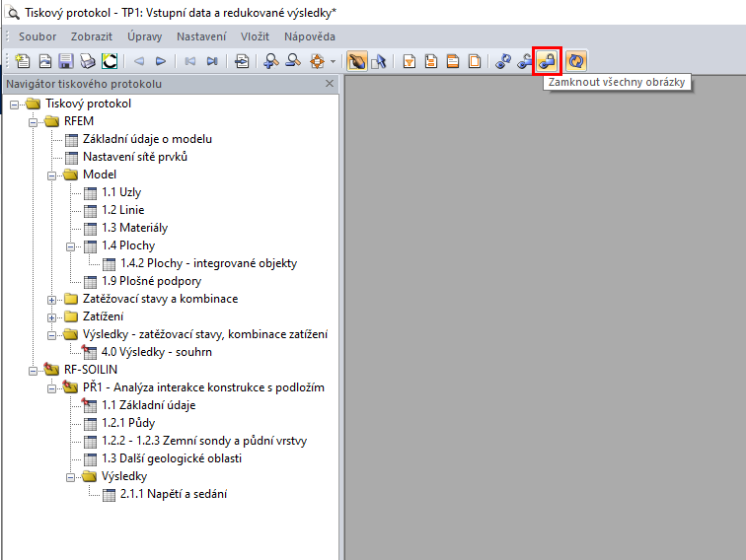
Task: Select 1.3 Materiály in tree
Action: click(x=134, y=228)
